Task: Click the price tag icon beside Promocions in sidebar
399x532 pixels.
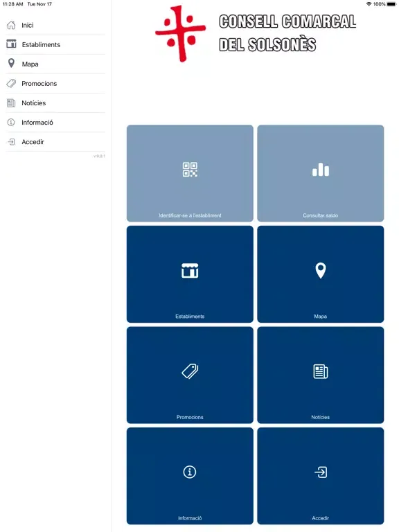Action: click(11, 83)
